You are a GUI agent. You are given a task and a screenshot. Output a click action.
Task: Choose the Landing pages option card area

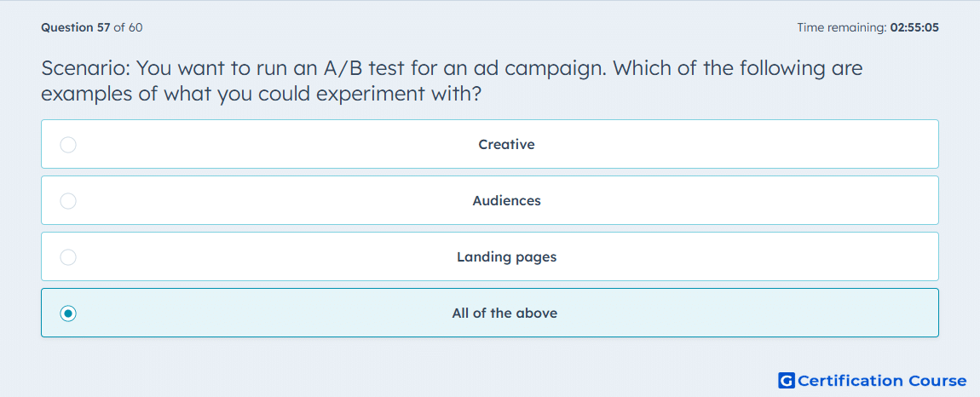(490, 256)
